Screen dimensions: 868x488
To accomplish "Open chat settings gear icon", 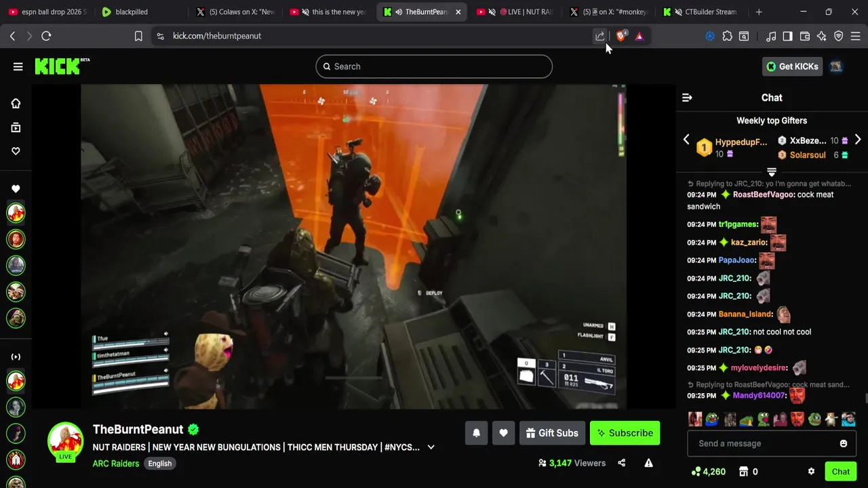I will (x=811, y=472).
